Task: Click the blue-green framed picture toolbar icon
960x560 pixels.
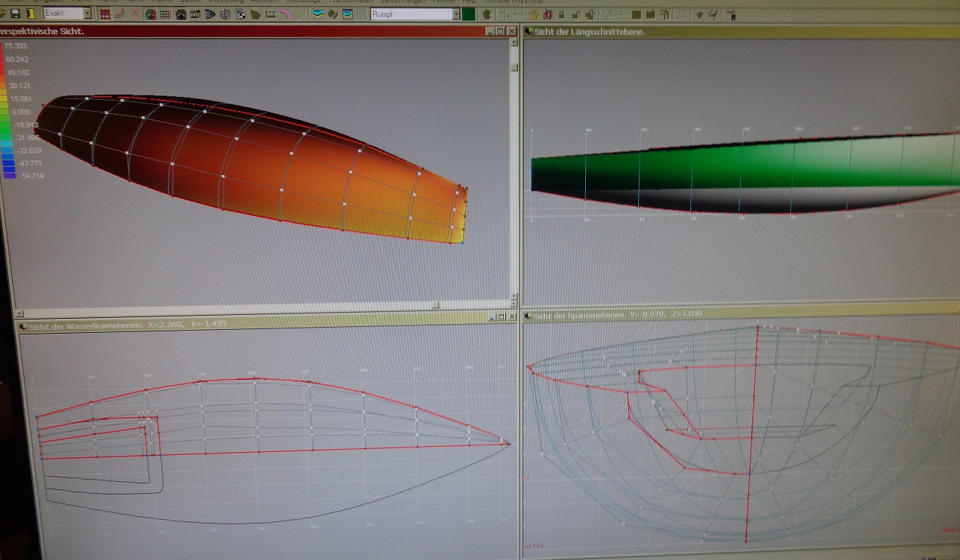Action: coord(347,14)
